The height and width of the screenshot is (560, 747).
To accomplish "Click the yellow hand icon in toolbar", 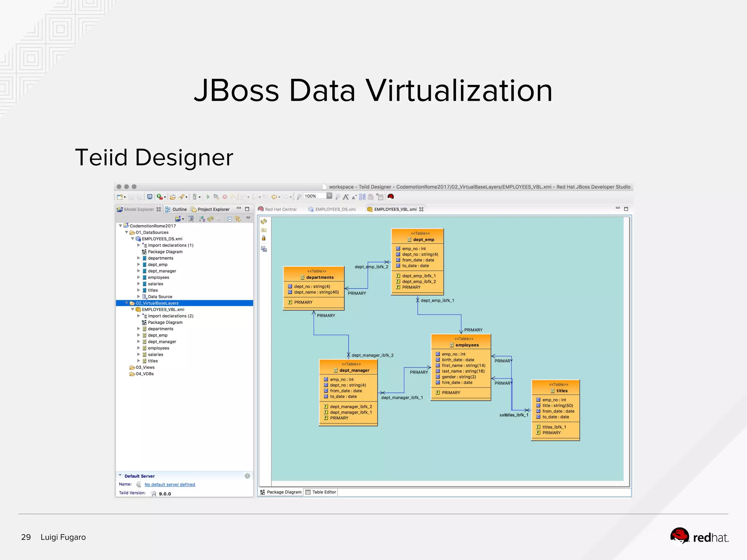I will (x=233, y=197).
